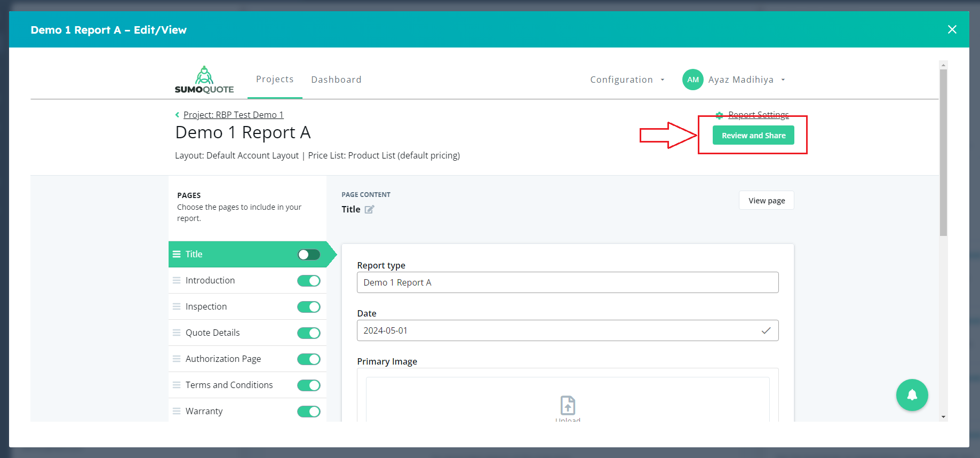Screen dimensions: 980x458
Task: Select the Warranty page
Action: point(248,410)
